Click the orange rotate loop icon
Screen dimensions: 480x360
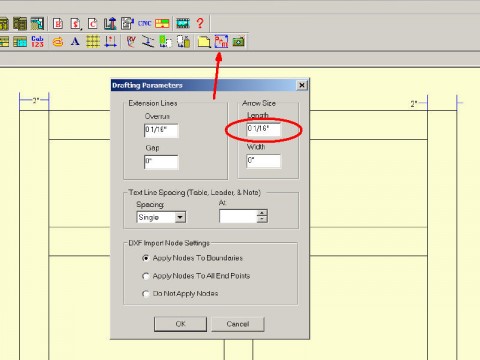(58, 42)
